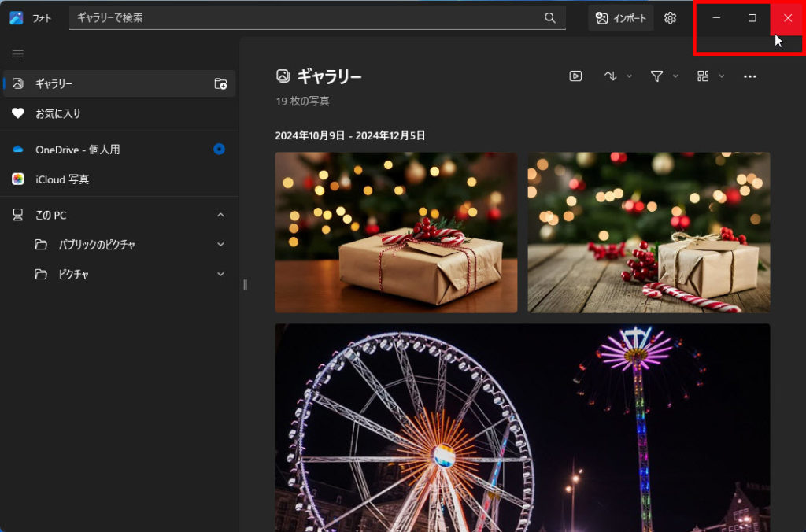Image resolution: width=806 pixels, height=532 pixels.
Task: Open the three-dot more options menu
Action: pos(749,76)
